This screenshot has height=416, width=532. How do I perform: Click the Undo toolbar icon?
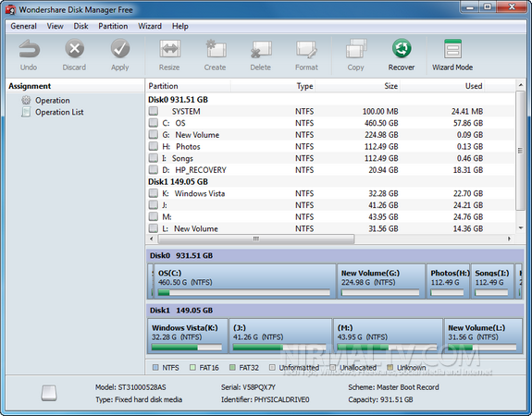29,49
